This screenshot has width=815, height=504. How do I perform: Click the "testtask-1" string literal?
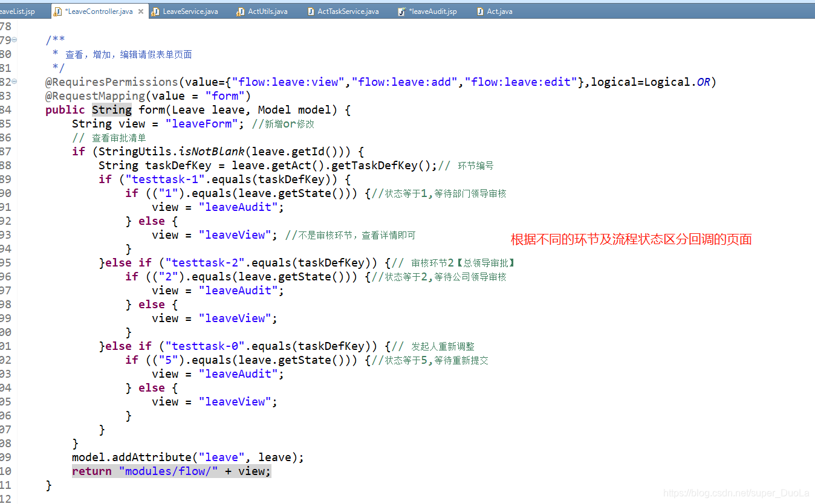[x=164, y=179]
